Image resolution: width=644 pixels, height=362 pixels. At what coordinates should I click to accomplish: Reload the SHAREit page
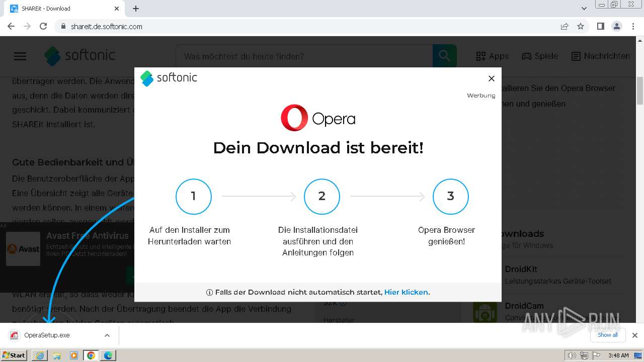(x=43, y=26)
